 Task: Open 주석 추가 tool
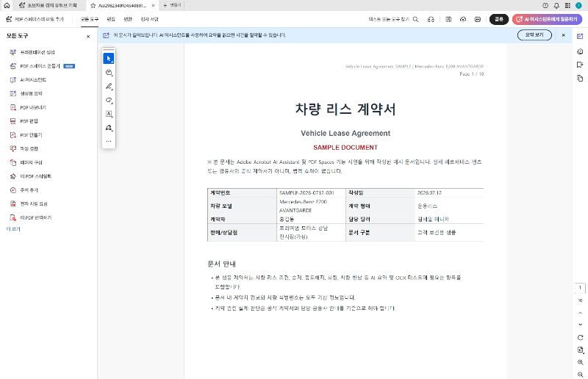pos(24,190)
